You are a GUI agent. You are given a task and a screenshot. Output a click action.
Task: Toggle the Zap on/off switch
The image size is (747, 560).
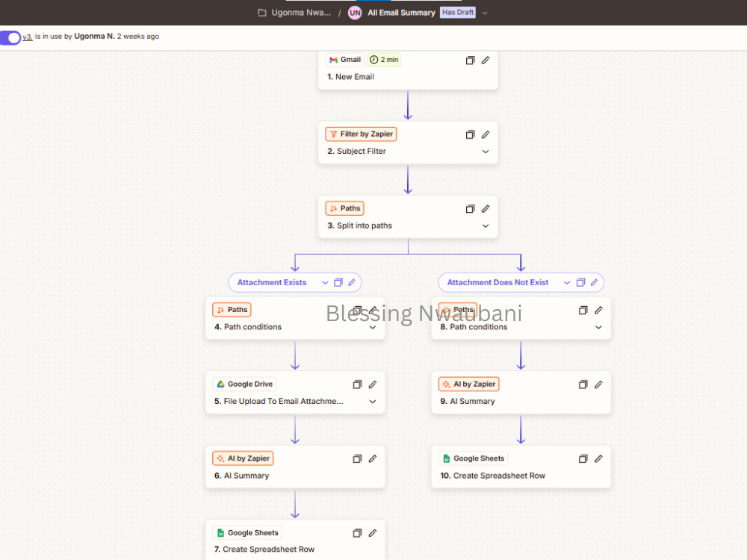(x=10, y=37)
